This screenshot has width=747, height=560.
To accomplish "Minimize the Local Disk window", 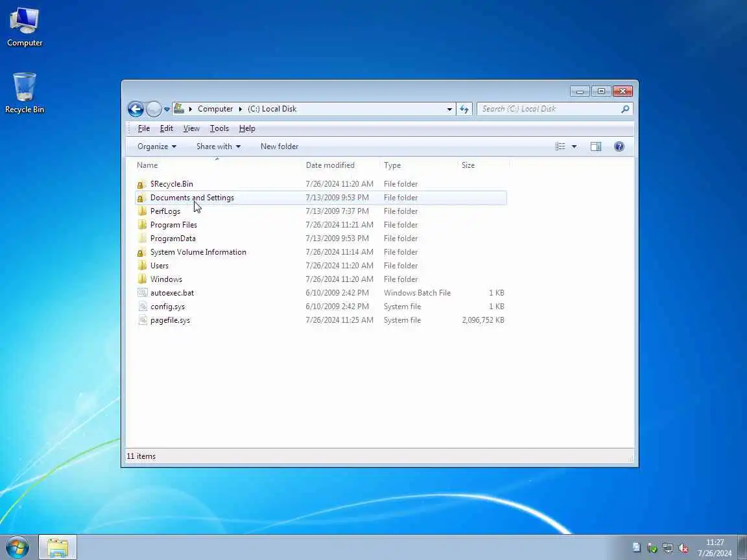I will 580,91.
